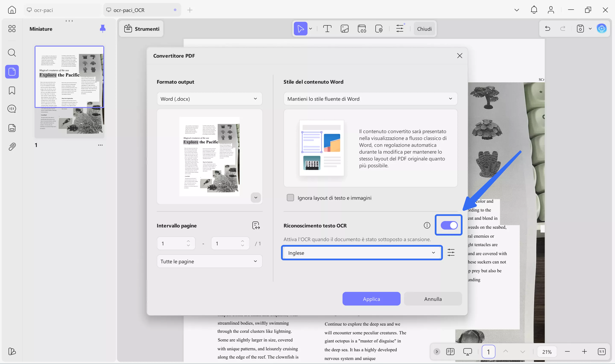This screenshot has width=615, height=364.
Task: Click the Undo icon in the top right
Action: [x=547, y=28]
